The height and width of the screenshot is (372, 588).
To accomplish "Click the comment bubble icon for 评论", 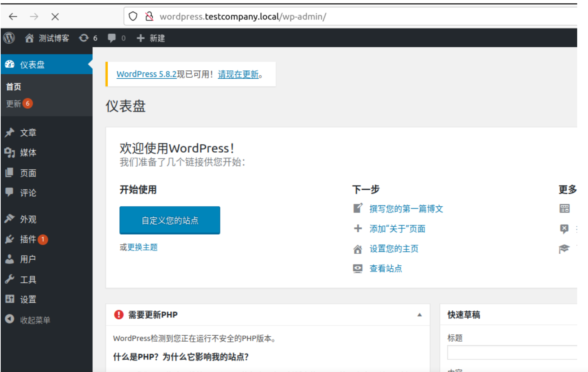I will tap(9, 192).
